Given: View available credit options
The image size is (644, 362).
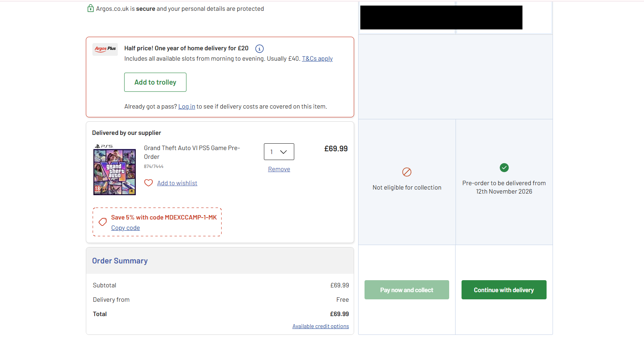Looking at the screenshot, I should [x=321, y=326].
